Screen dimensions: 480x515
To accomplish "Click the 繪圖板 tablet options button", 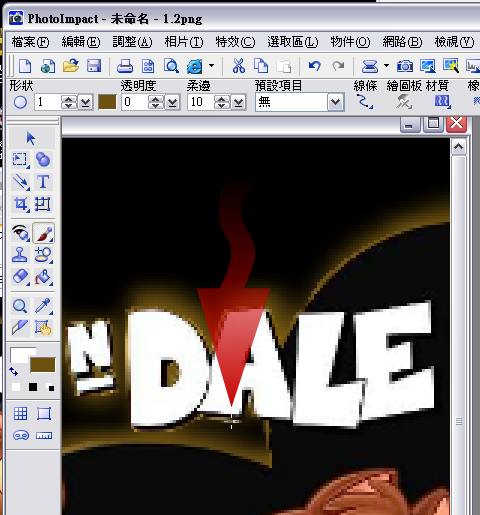I will 404,101.
